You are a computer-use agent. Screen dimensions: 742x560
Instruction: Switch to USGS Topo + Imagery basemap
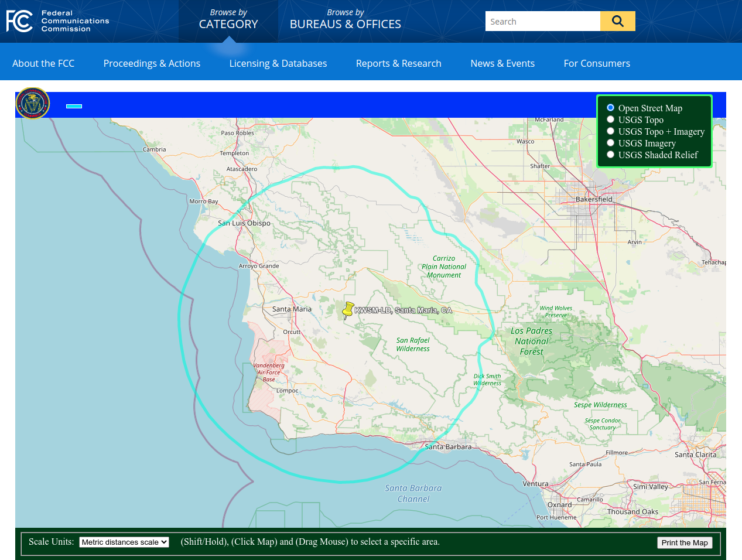pos(610,131)
